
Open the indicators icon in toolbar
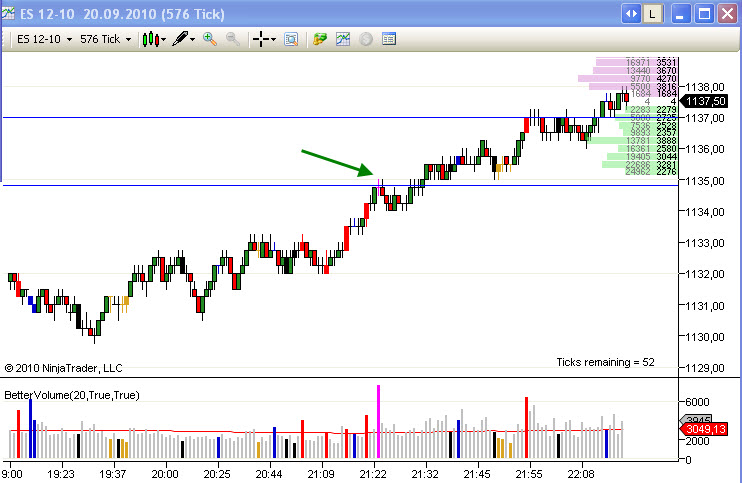[x=343, y=39]
